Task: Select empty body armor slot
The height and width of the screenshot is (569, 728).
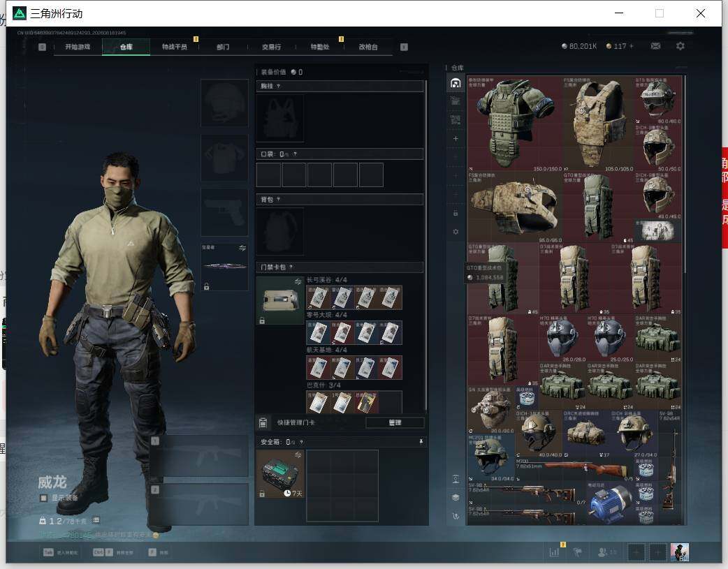Action: [224, 158]
